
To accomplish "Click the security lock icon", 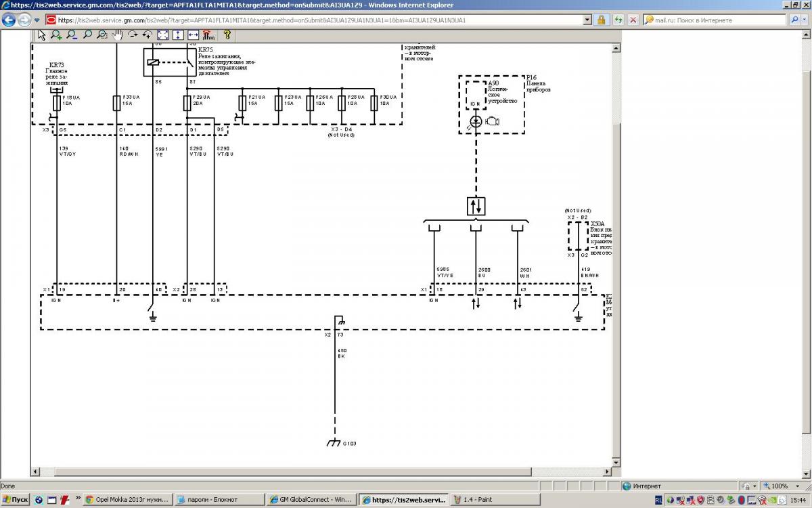I will (x=601, y=20).
